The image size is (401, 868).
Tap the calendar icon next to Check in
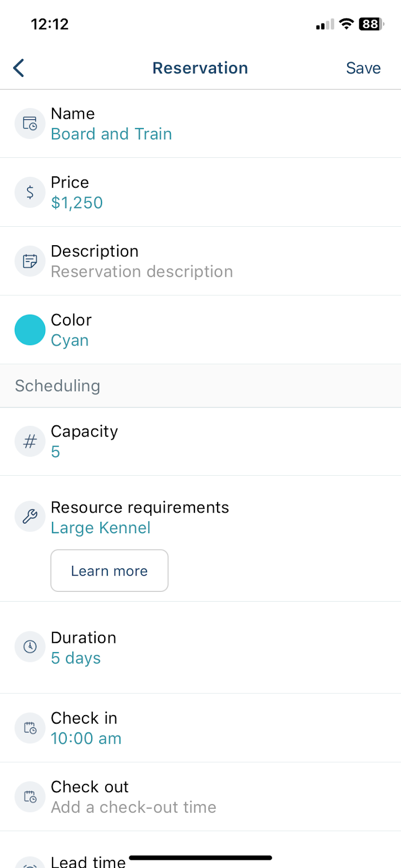point(30,727)
